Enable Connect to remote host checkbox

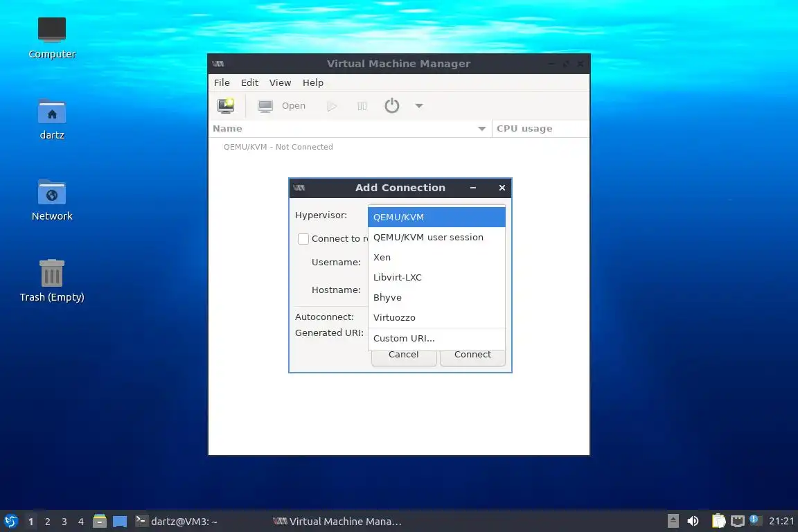pos(303,239)
